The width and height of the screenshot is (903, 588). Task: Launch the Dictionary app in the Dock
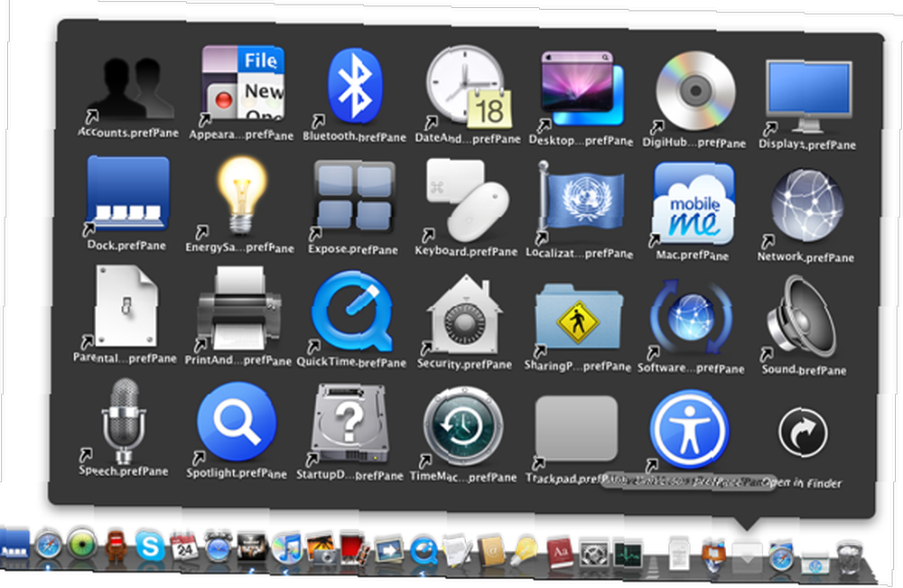point(561,554)
